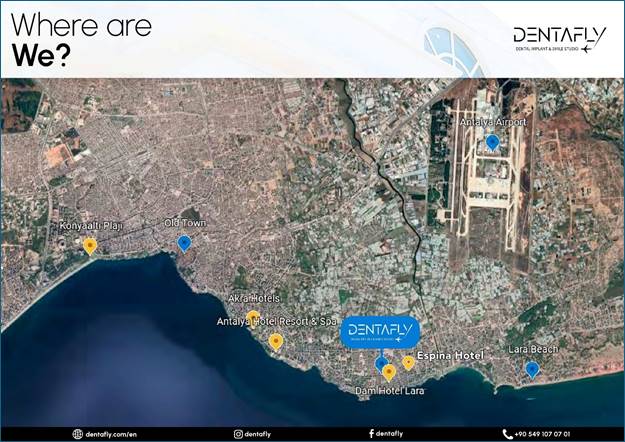Open the Instagram icon in footer
The image size is (625, 442).
click(238, 434)
